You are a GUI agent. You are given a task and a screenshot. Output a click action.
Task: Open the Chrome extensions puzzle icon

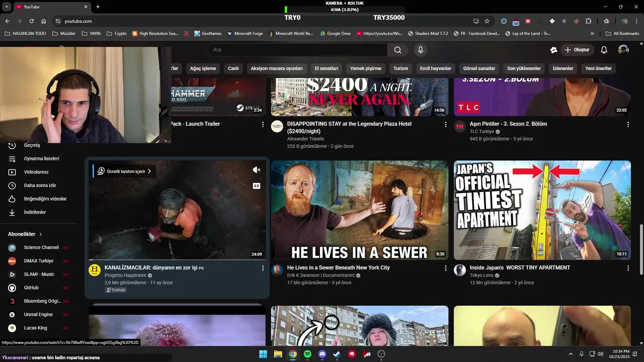pos(589,21)
